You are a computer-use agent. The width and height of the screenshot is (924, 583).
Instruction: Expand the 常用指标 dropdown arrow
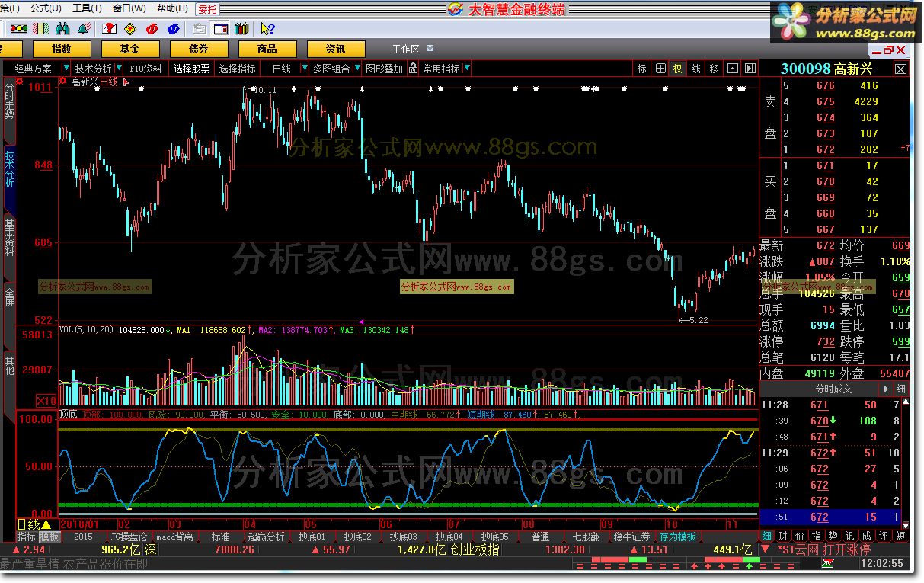tap(467, 69)
